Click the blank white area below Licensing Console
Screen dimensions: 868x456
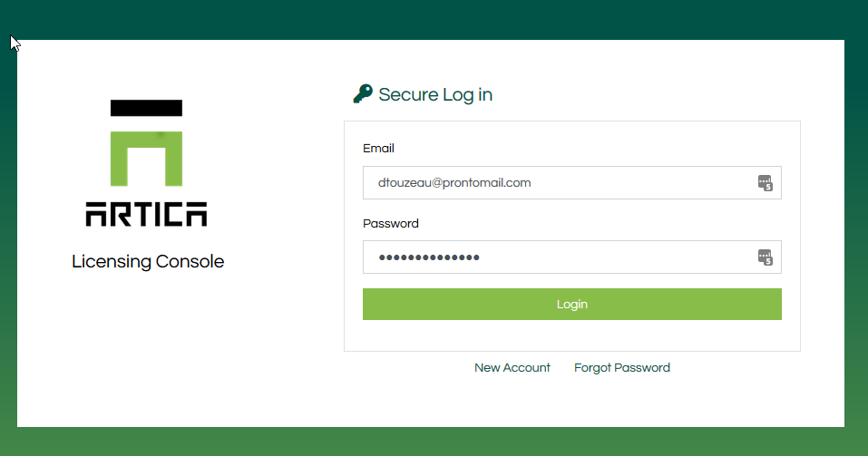point(148,344)
